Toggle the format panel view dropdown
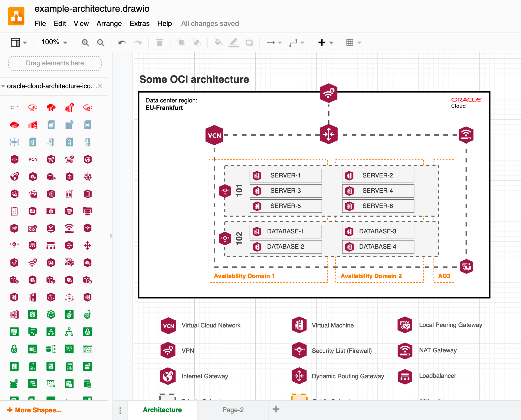The image size is (521, 420). pyautogui.click(x=19, y=42)
